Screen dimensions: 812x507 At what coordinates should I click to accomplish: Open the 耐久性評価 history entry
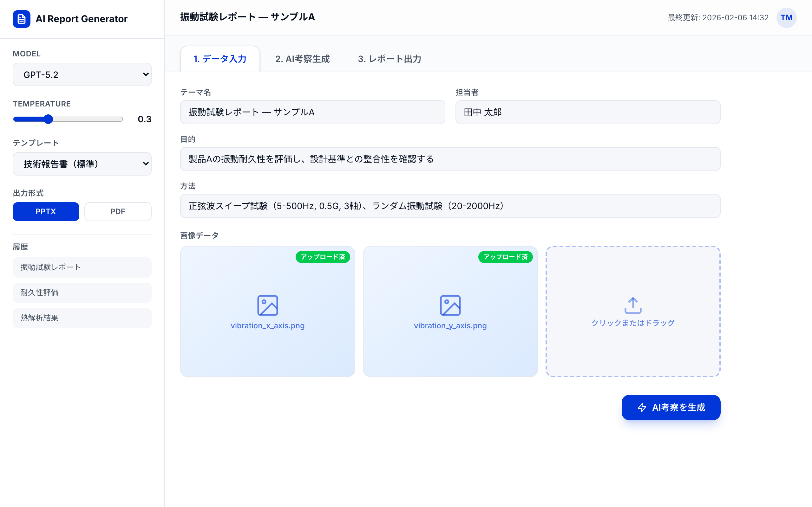coord(82,292)
